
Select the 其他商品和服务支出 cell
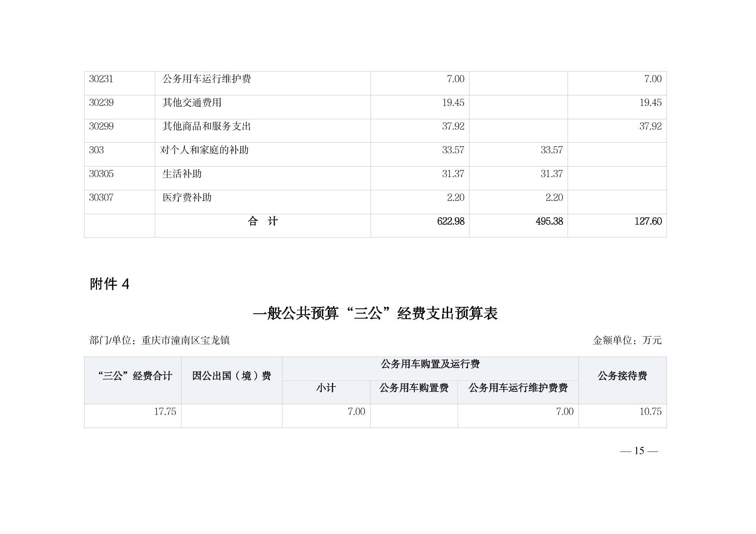(x=206, y=126)
